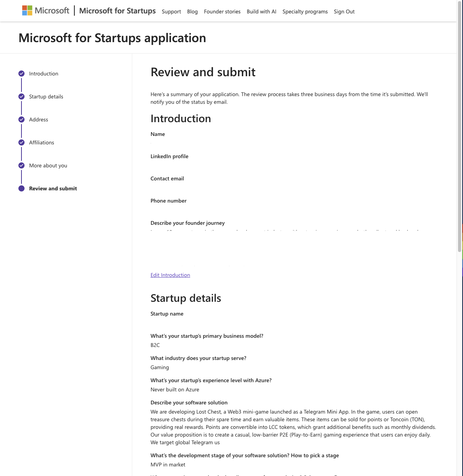Click Never built on Azure value
The width and height of the screenshot is (463, 476).
tap(175, 389)
